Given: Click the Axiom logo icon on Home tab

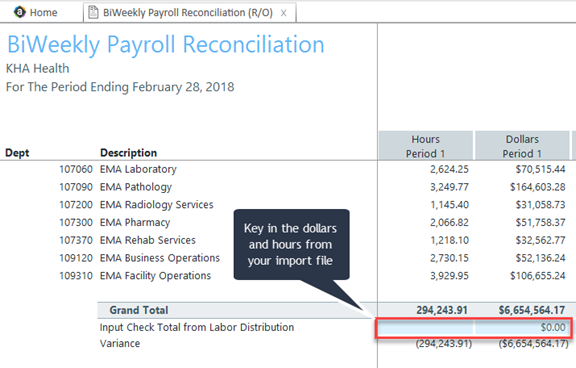Looking at the screenshot, I should [x=19, y=12].
